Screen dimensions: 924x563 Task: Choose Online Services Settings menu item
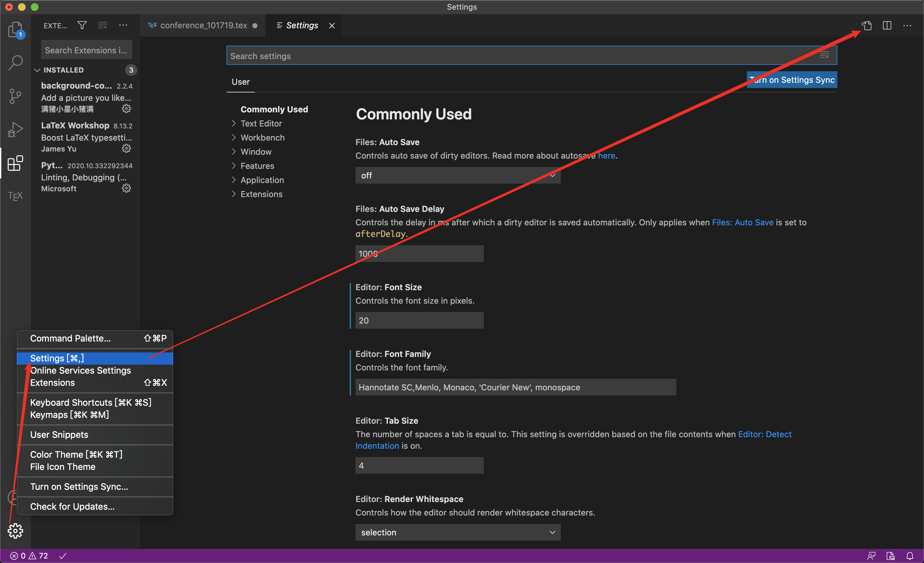[x=95, y=371]
